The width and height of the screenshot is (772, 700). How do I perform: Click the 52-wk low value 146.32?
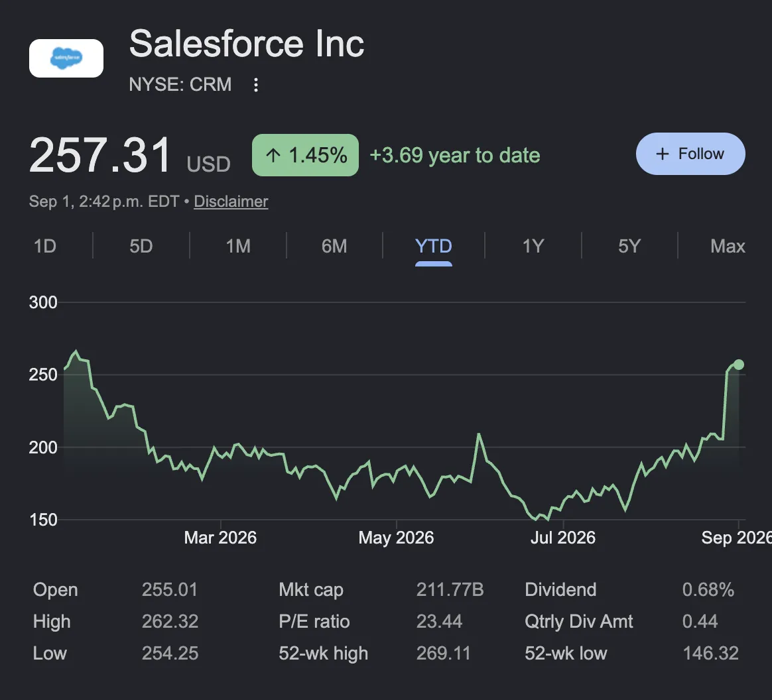click(x=710, y=654)
